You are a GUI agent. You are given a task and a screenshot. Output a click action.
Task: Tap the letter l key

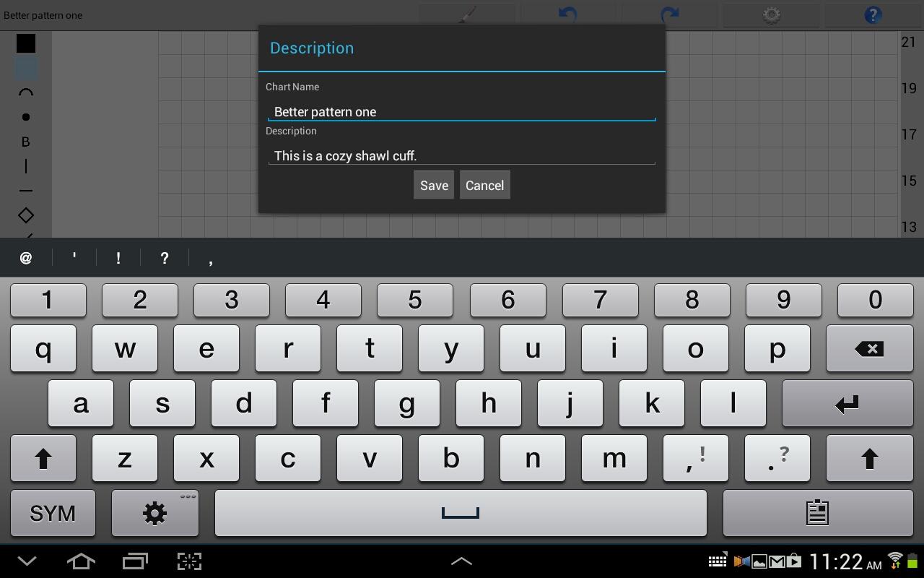pos(733,403)
